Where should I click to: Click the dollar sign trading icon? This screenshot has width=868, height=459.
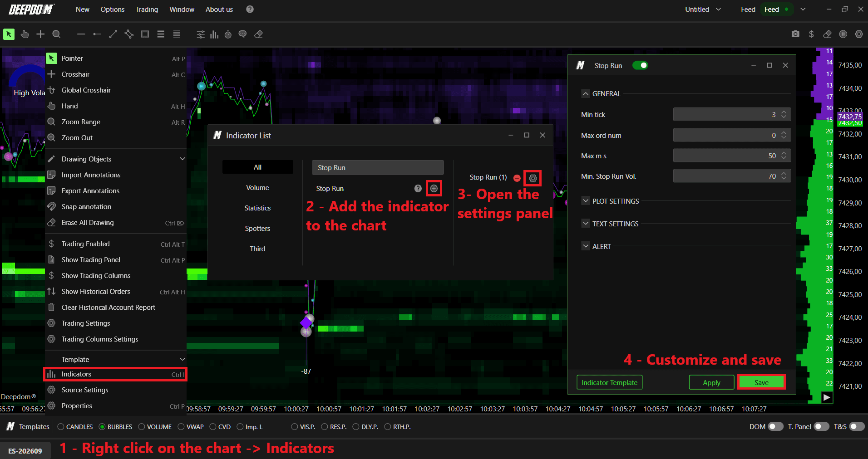(x=811, y=34)
